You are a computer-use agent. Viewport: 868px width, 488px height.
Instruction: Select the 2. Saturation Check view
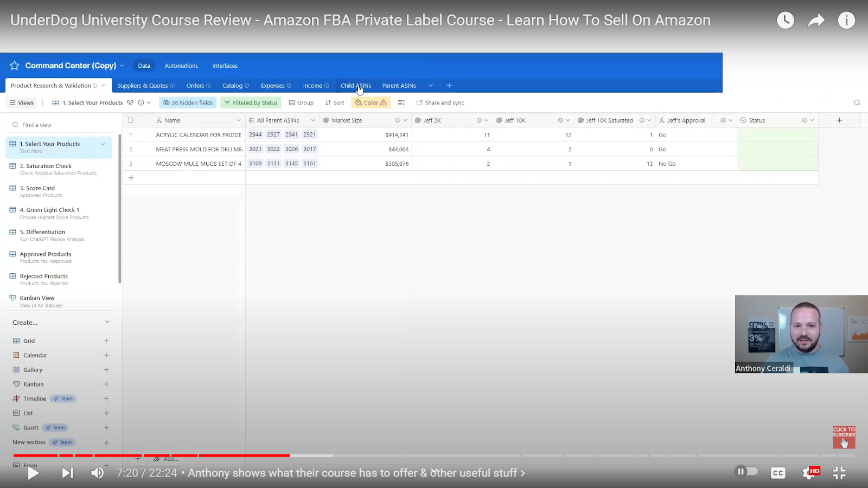[59, 169]
